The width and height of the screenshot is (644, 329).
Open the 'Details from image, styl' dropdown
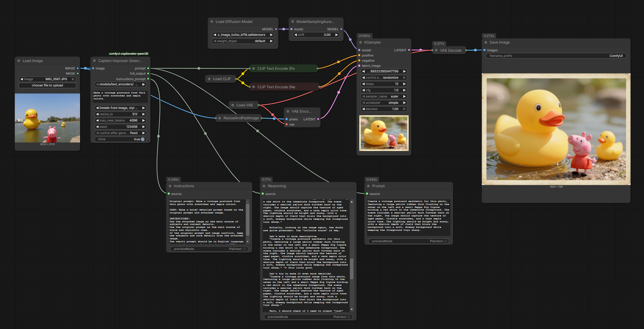pos(120,108)
